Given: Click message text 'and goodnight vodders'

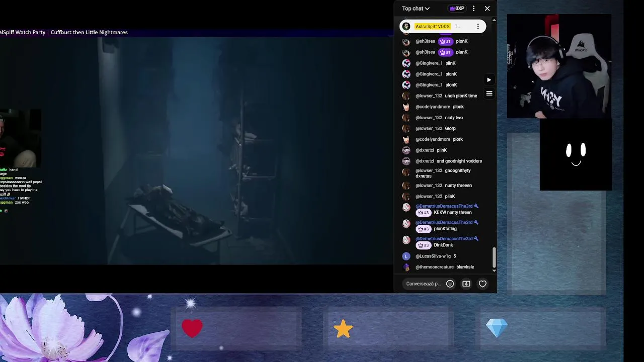Looking at the screenshot, I should (x=459, y=161).
